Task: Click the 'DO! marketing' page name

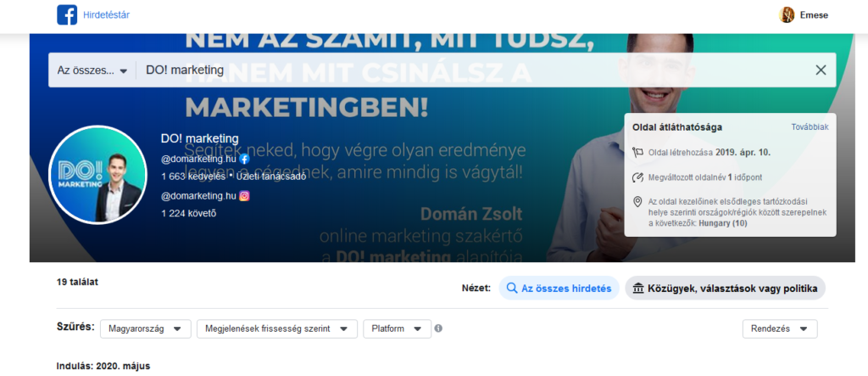Action: pos(200,138)
